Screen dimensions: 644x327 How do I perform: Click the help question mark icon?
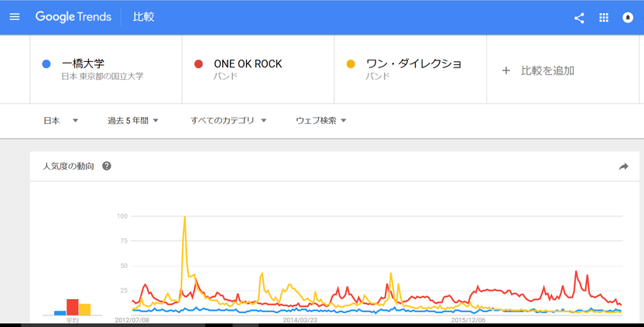click(107, 166)
